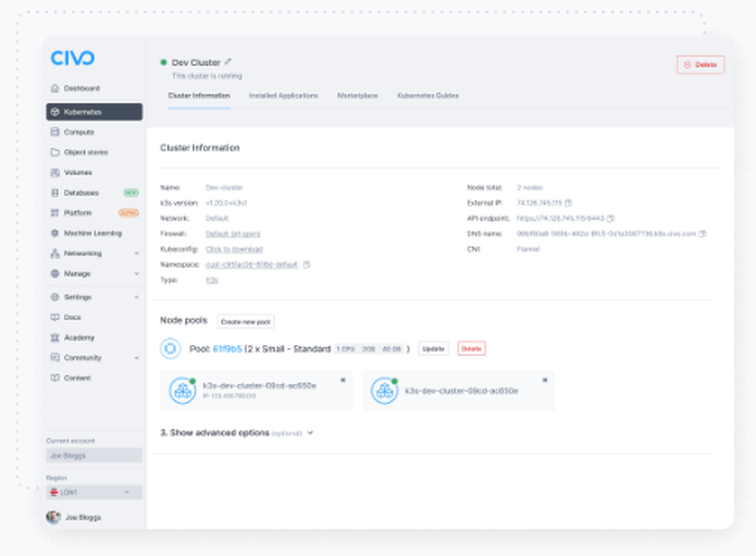Click the pencil icon to rename Dev Cluster
This screenshot has width=756, height=556.
[x=228, y=62]
